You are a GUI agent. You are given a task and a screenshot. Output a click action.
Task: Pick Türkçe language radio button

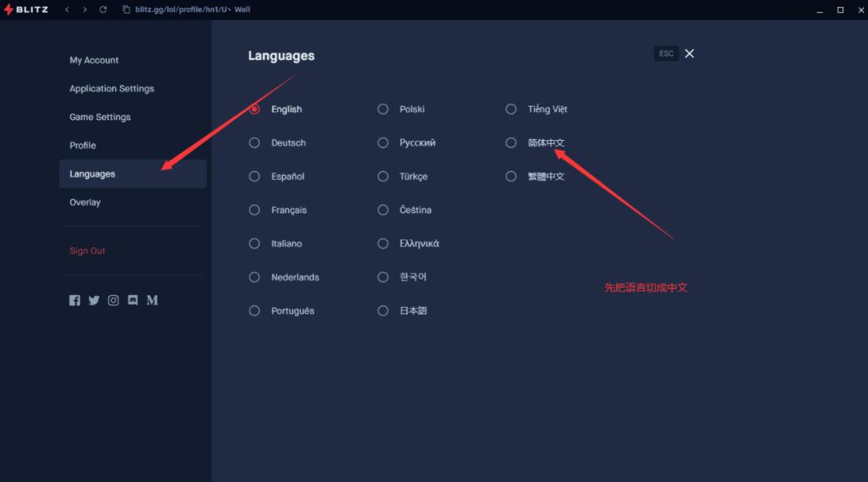pos(383,177)
